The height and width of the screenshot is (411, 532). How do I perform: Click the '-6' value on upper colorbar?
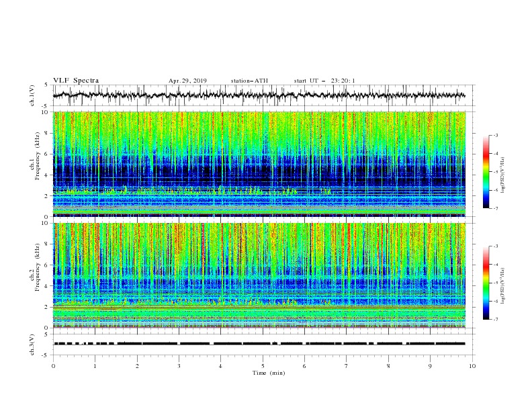[x=496, y=190]
